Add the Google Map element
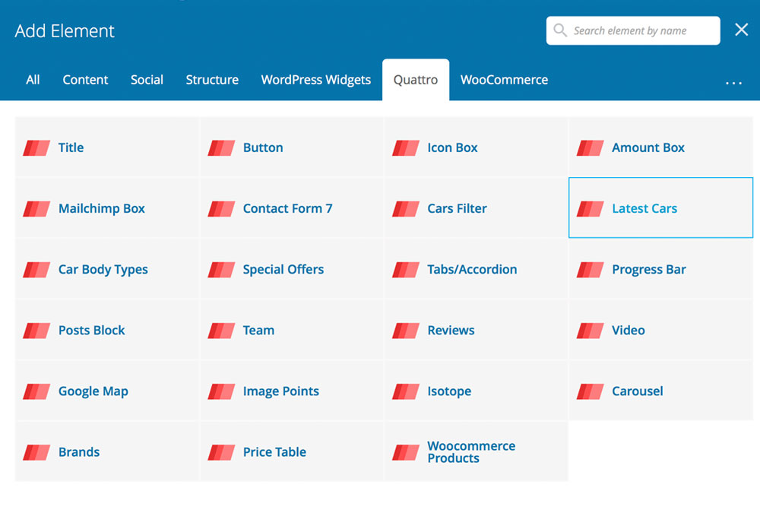 [107, 391]
